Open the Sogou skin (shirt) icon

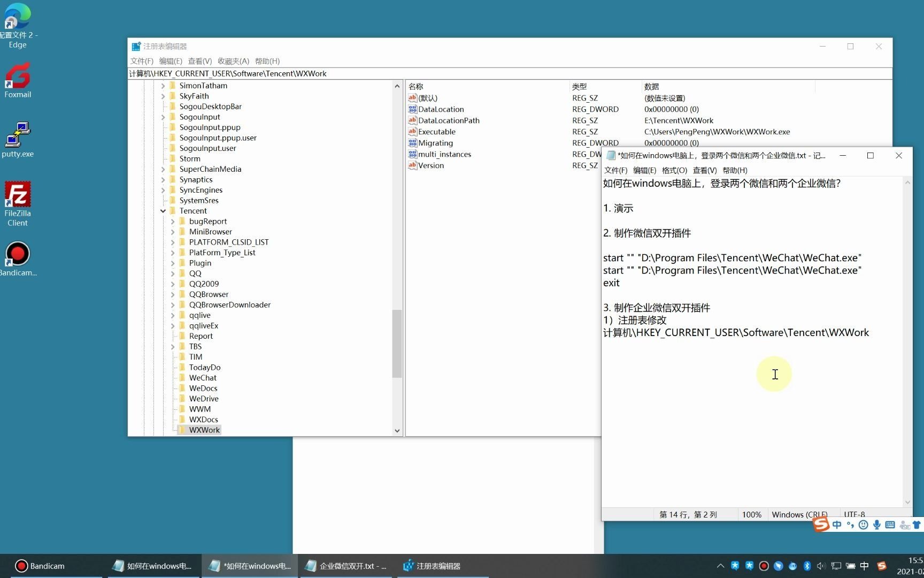pos(917,525)
